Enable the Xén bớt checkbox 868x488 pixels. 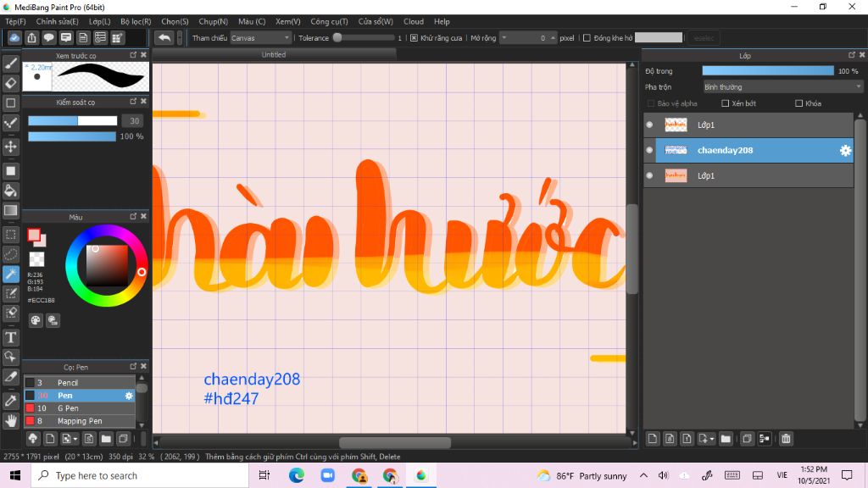726,103
